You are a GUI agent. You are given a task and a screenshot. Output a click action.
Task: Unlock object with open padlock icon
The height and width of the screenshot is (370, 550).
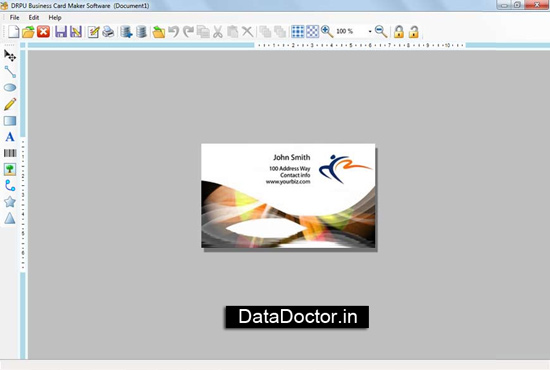coord(414,32)
